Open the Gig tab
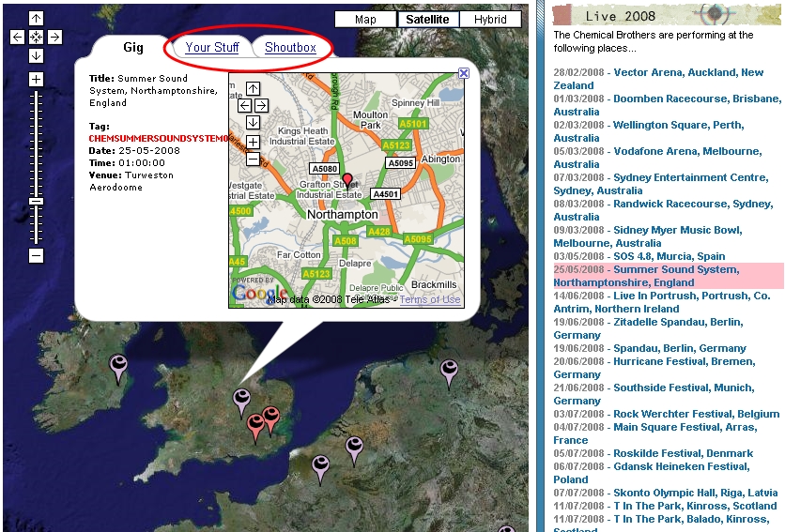Screen dimensions: 785x532 point(133,48)
